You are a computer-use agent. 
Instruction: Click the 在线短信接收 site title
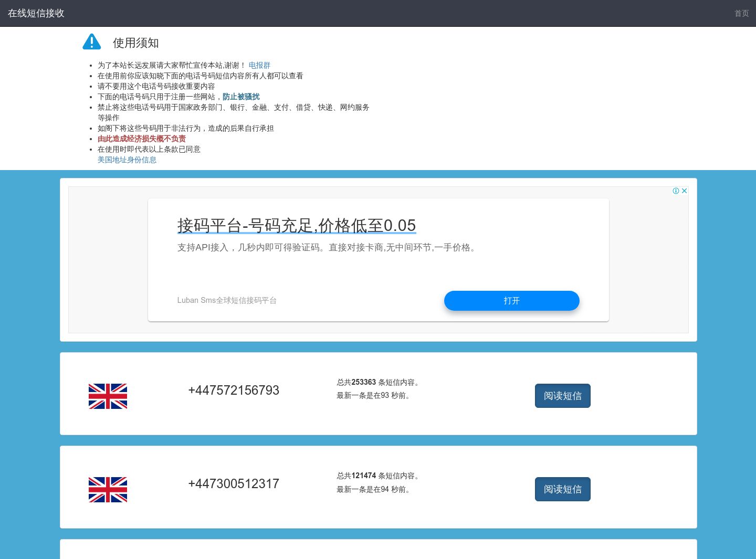click(36, 13)
